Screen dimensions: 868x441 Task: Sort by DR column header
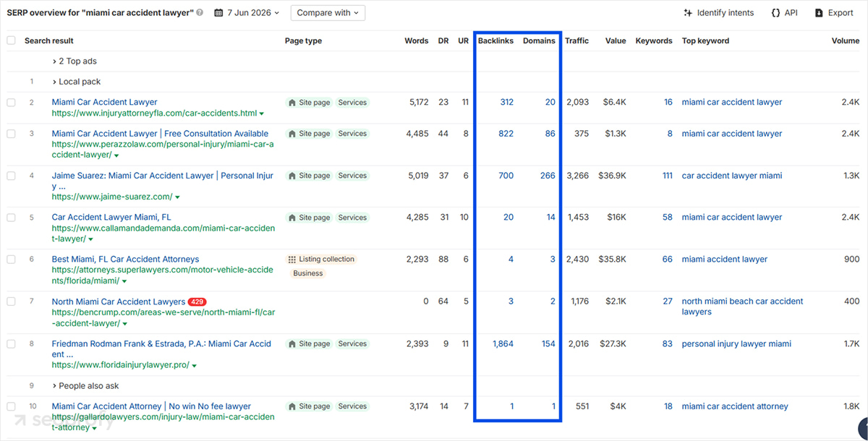pyautogui.click(x=443, y=40)
